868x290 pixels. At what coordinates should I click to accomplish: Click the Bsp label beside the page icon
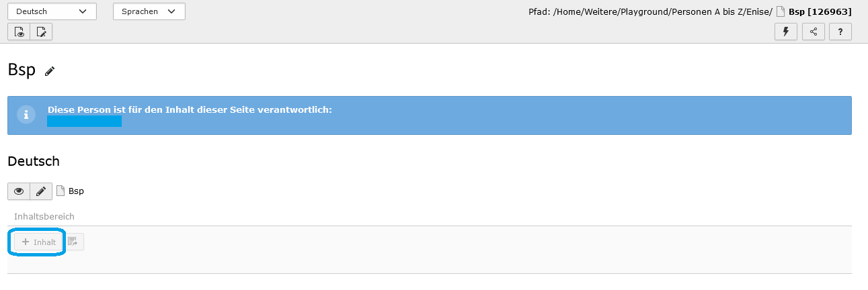[76, 191]
